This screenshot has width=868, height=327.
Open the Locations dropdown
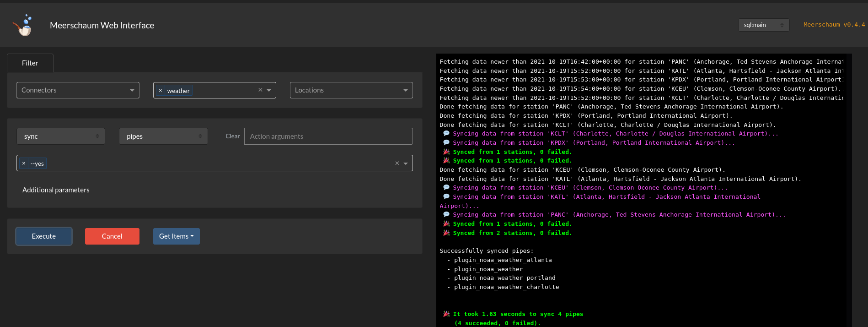coord(351,90)
